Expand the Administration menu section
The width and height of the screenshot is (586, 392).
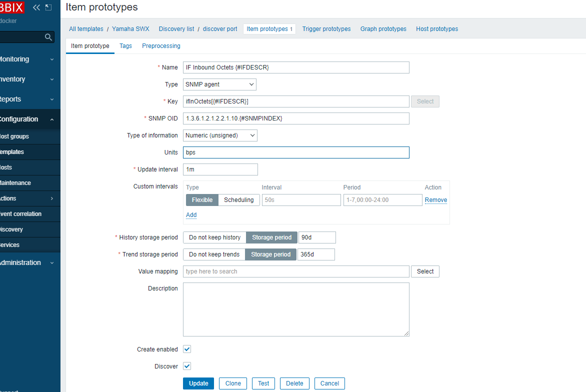coord(30,262)
